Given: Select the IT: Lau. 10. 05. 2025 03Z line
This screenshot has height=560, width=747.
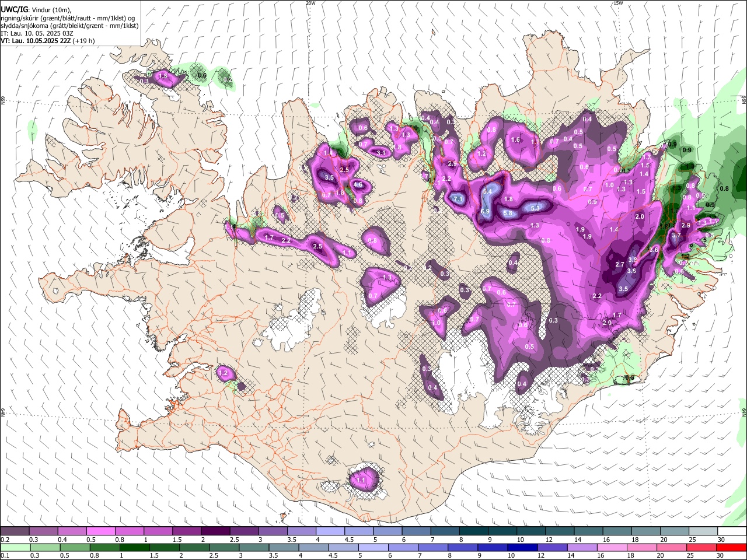Looking at the screenshot, I should pos(37,33).
